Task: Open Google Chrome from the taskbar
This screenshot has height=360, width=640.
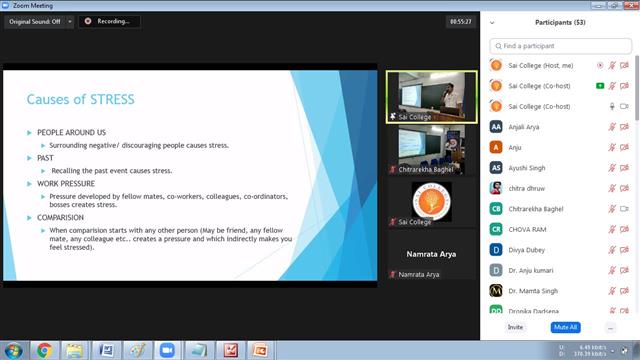Action: click(44, 351)
